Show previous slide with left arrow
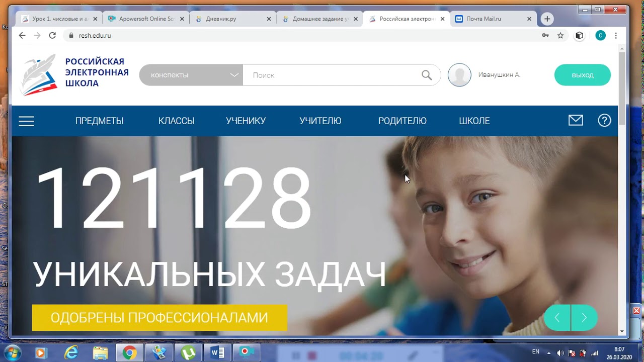The image size is (644, 362). coord(557,318)
